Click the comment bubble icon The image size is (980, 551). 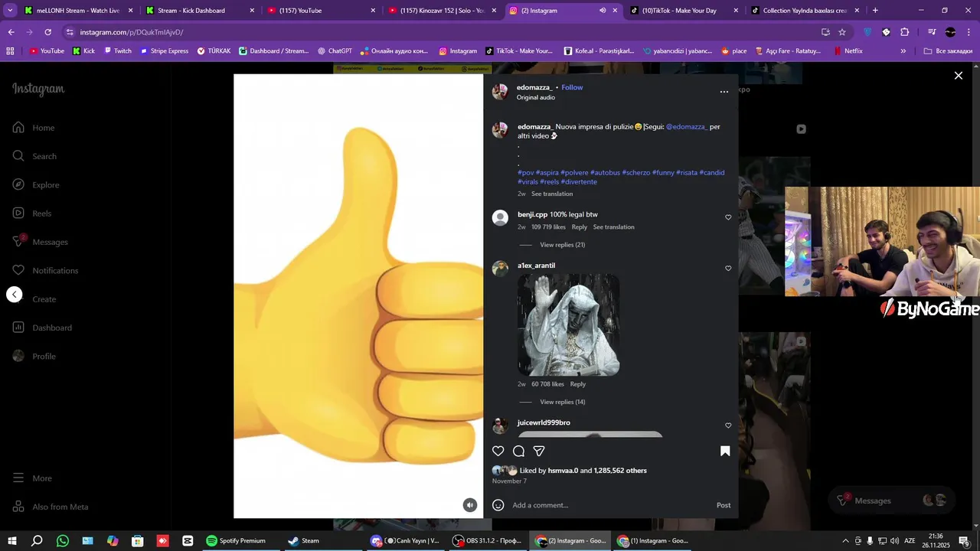[x=518, y=451]
